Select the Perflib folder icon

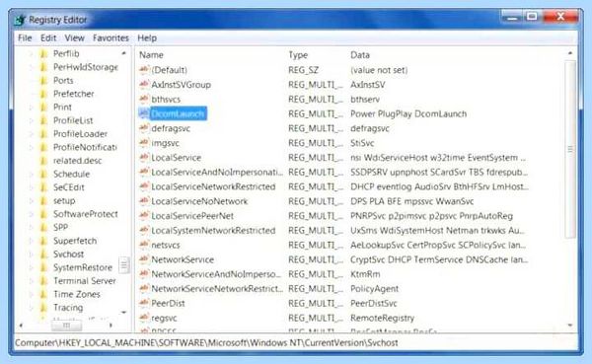[43, 53]
